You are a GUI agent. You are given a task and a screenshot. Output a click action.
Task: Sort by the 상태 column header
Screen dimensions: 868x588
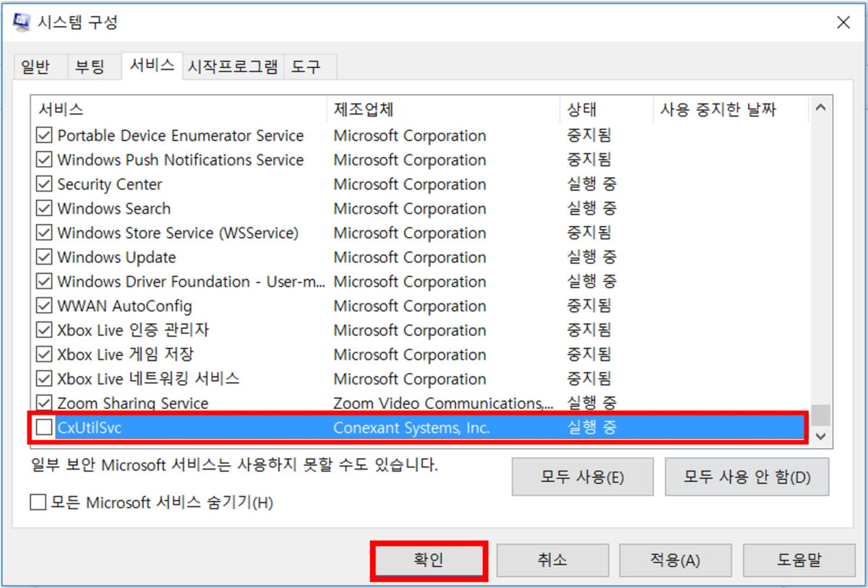pos(606,110)
